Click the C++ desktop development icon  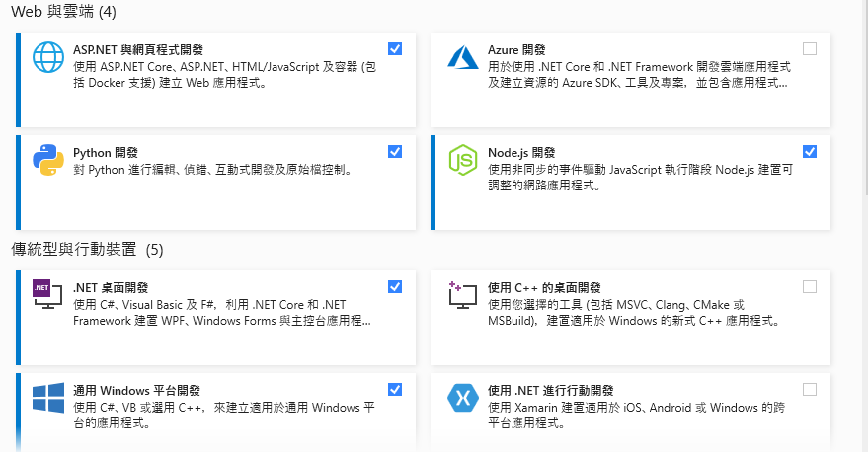(x=463, y=295)
